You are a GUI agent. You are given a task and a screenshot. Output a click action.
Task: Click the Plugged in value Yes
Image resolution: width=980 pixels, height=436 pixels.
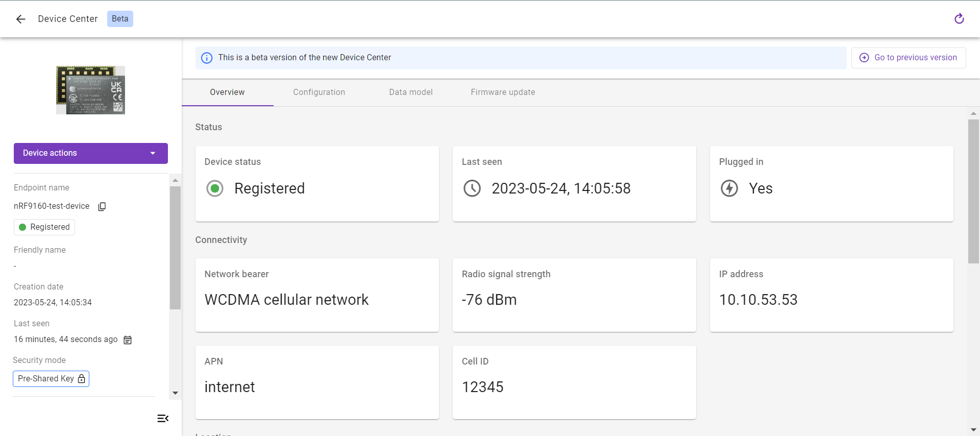tap(761, 188)
